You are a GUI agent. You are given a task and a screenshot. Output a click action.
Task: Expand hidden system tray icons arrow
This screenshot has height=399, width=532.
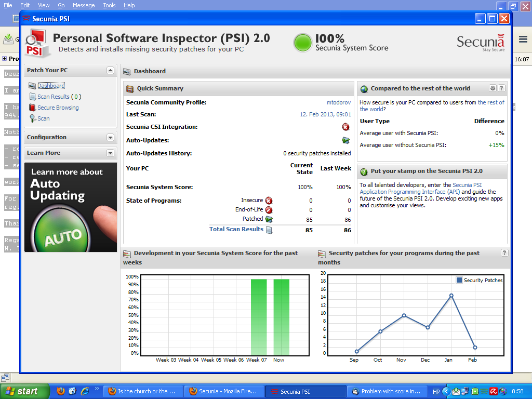pos(446,392)
